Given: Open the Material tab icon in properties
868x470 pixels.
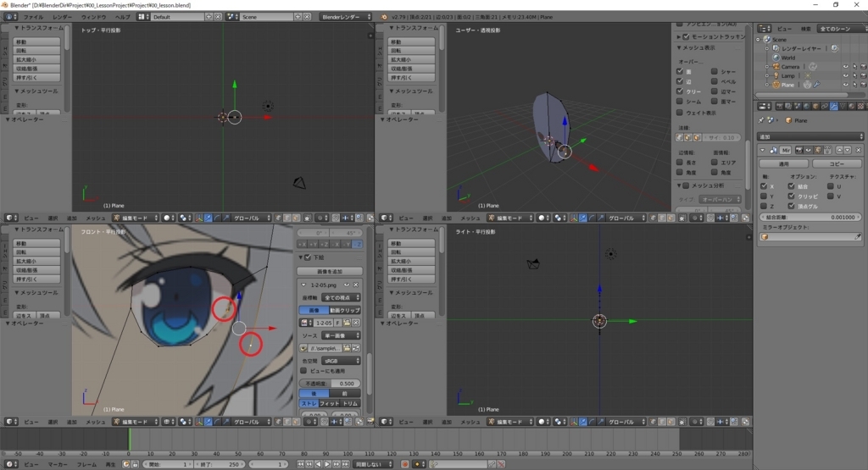Looking at the screenshot, I should pyautogui.click(x=851, y=106).
